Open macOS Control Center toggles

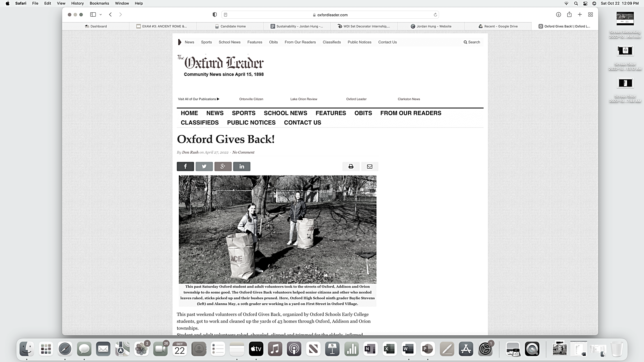[x=585, y=3]
